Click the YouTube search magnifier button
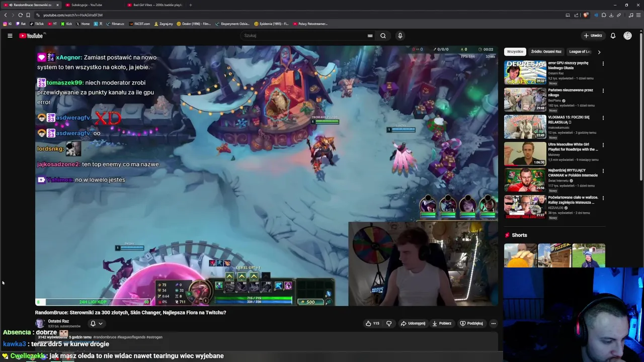 click(383, 36)
